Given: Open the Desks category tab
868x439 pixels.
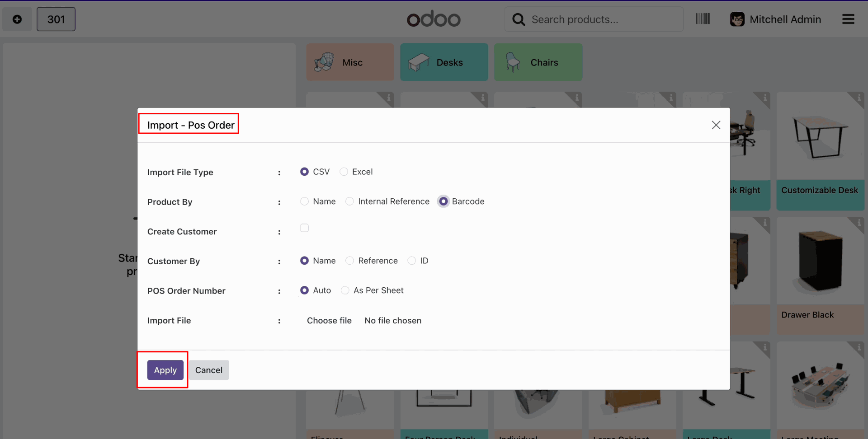Looking at the screenshot, I should (444, 62).
